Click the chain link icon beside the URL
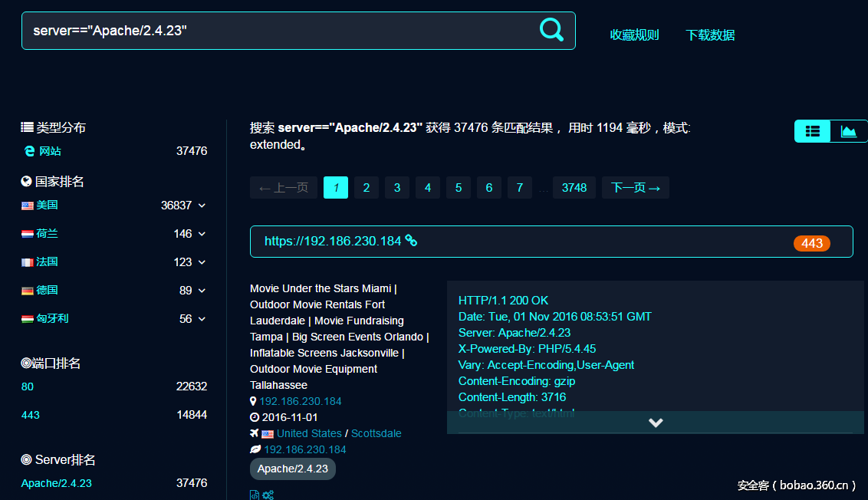Image resolution: width=868 pixels, height=500 pixels. click(411, 241)
